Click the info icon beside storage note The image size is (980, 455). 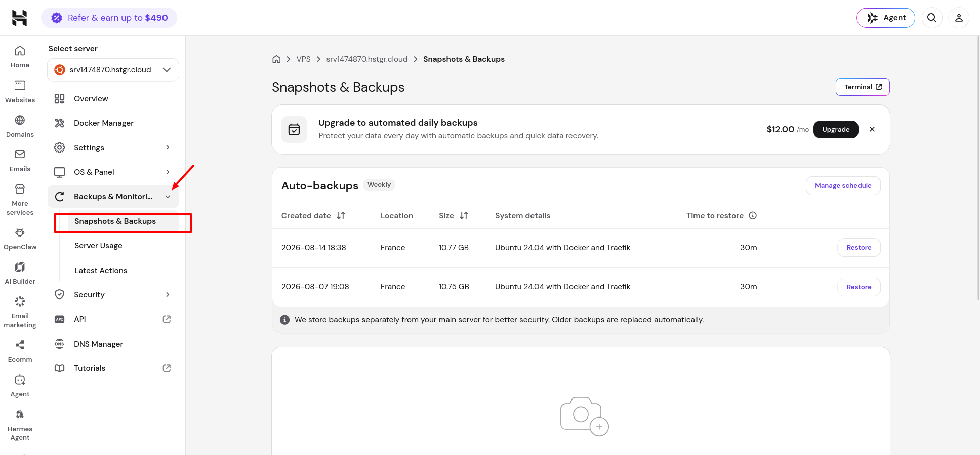tap(284, 320)
